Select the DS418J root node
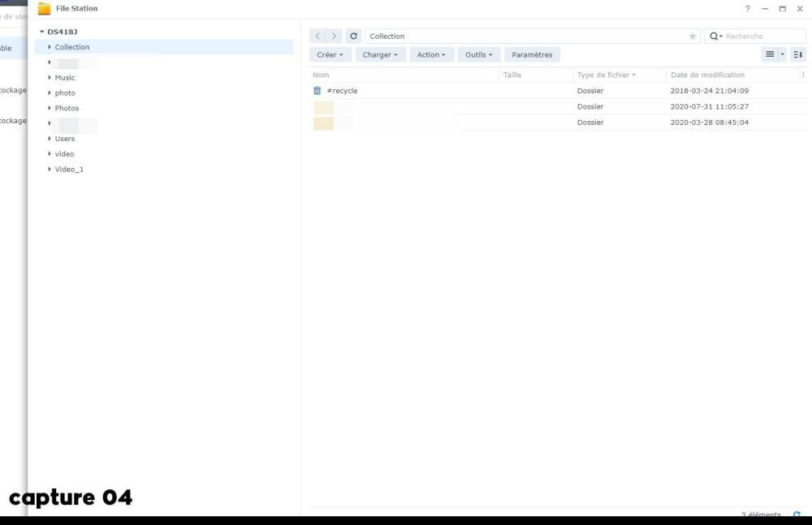 click(x=63, y=32)
